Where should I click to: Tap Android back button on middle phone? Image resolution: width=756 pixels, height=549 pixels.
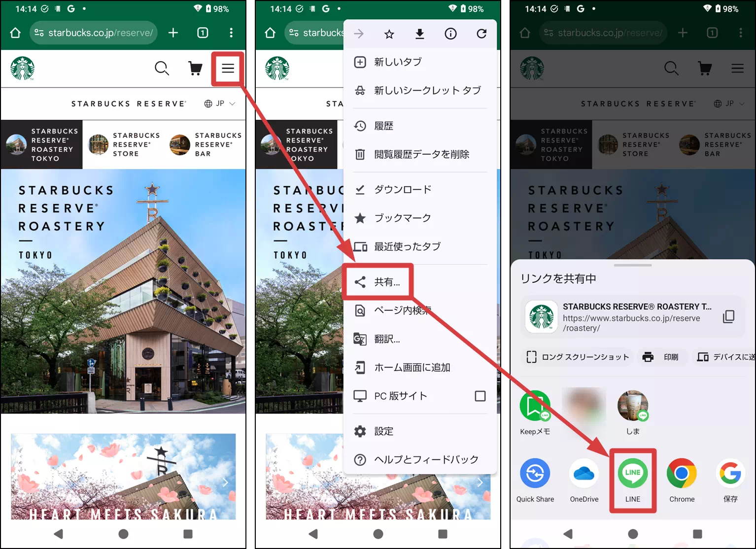tap(313, 534)
